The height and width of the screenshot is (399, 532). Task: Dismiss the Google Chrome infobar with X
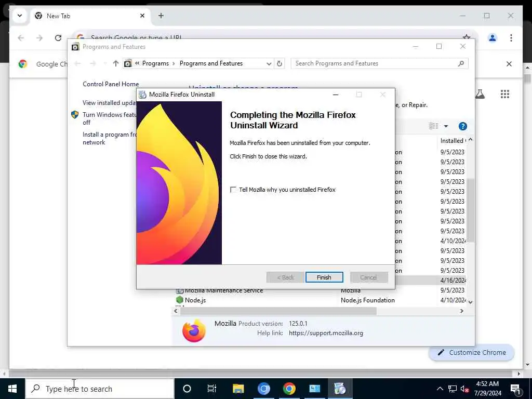[509, 64]
